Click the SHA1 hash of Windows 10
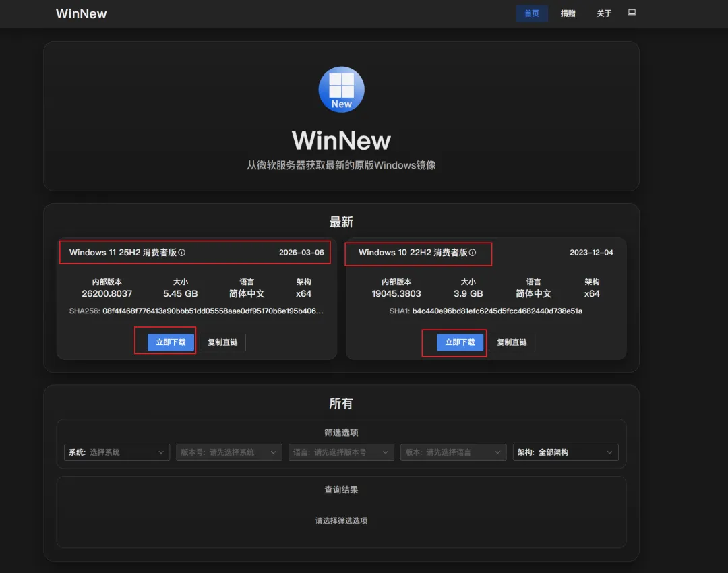Image resolution: width=728 pixels, height=573 pixels. pyautogui.click(x=497, y=311)
